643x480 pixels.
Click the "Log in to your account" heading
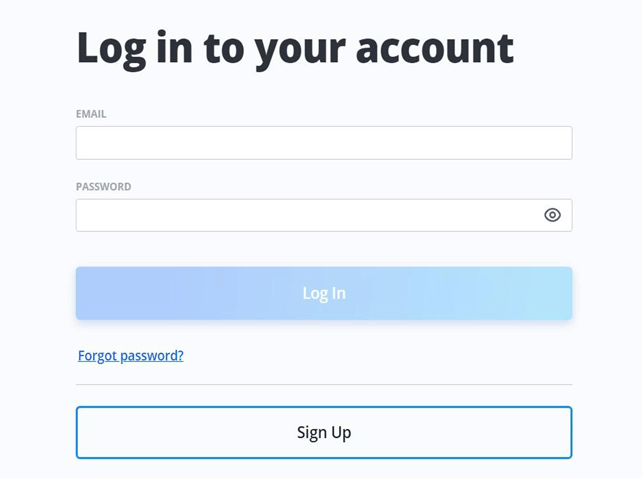(x=295, y=47)
